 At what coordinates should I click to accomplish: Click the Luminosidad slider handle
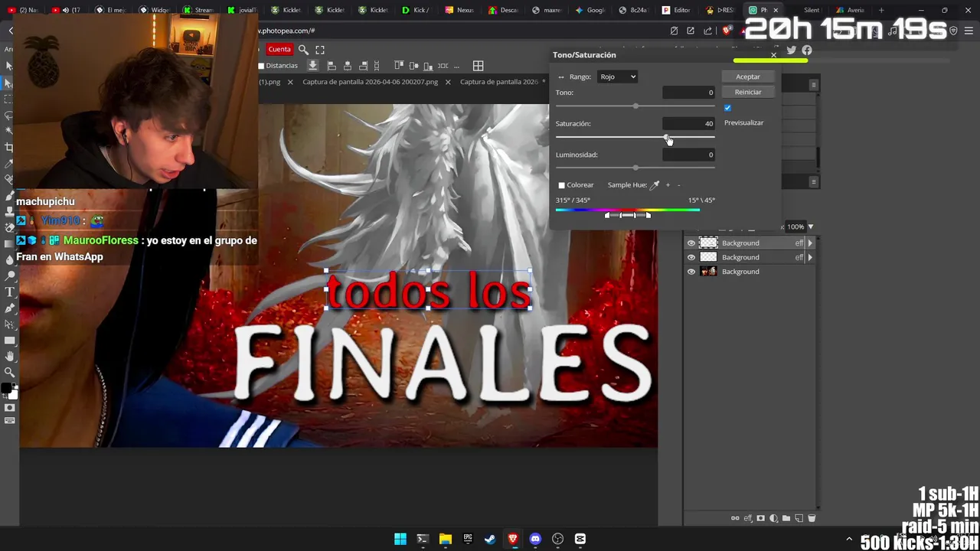(635, 168)
